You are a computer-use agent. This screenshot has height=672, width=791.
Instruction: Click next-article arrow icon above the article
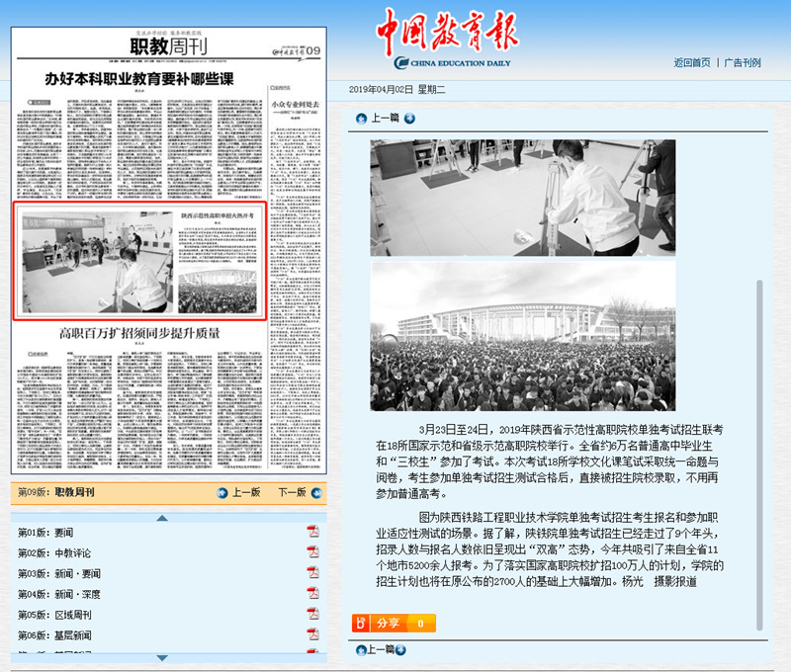pyautogui.click(x=409, y=119)
